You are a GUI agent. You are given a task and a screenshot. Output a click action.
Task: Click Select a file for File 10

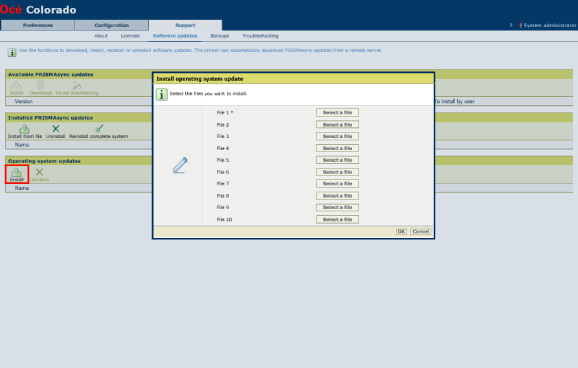coord(337,219)
